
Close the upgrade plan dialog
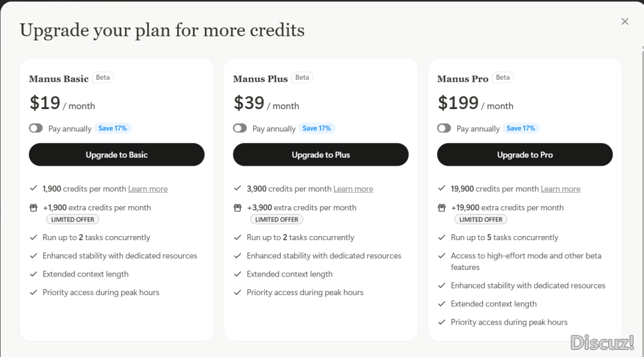[x=625, y=21]
